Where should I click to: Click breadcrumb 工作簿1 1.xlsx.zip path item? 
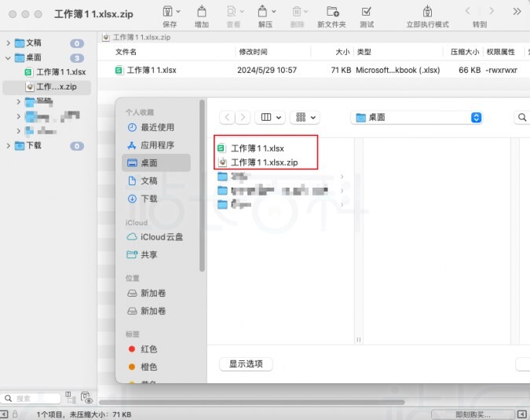coord(137,37)
